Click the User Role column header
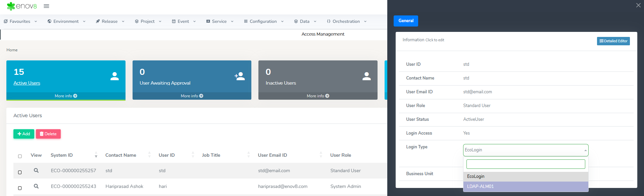The height and width of the screenshot is (196, 644). coord(341,155)
